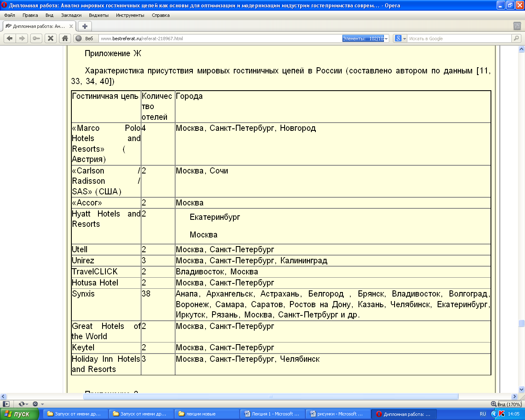The image size is (525, 420).
Task: Close the Дипломная работа tab
Action: (x=71, y=26)
